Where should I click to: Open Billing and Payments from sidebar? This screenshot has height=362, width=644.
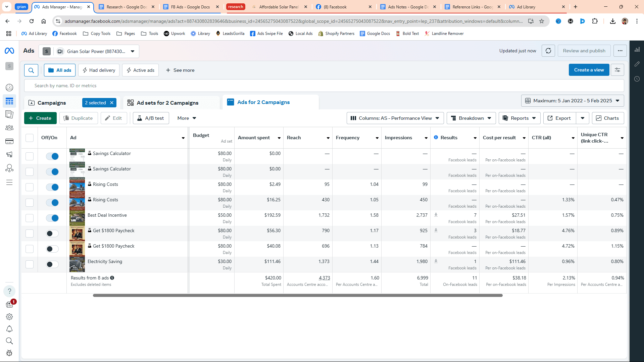click(9, 141)
